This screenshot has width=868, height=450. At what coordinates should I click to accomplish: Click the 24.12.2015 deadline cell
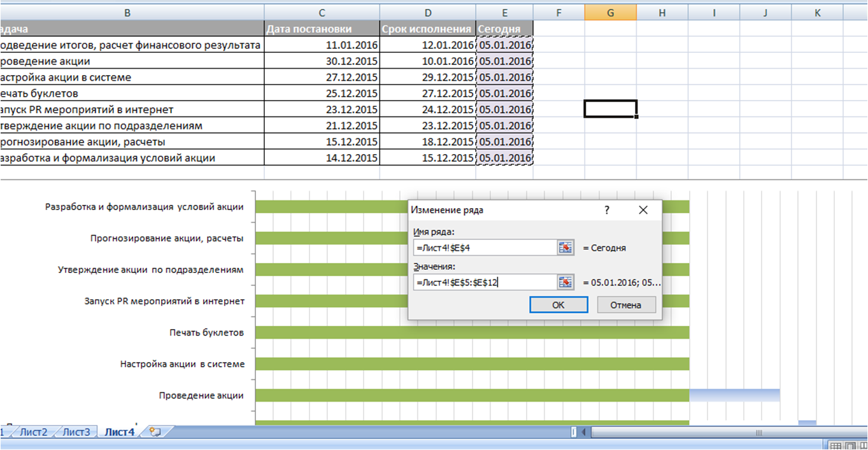point(428,109)
